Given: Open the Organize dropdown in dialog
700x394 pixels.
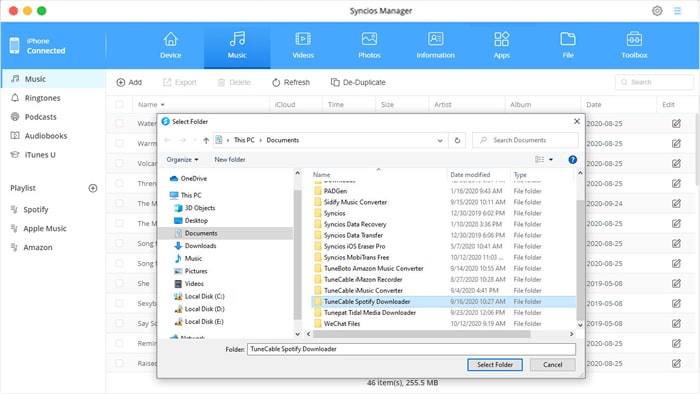Looking at the screenshot, I should pos(182,159).
